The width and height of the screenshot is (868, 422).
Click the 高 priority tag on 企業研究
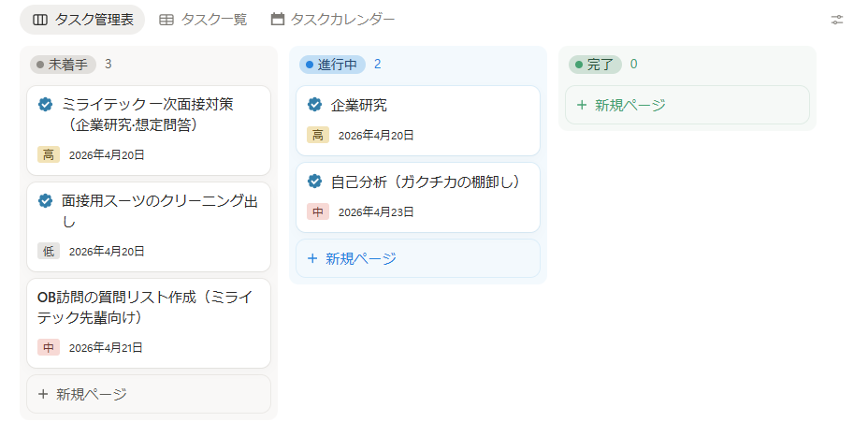coord(318,136)
